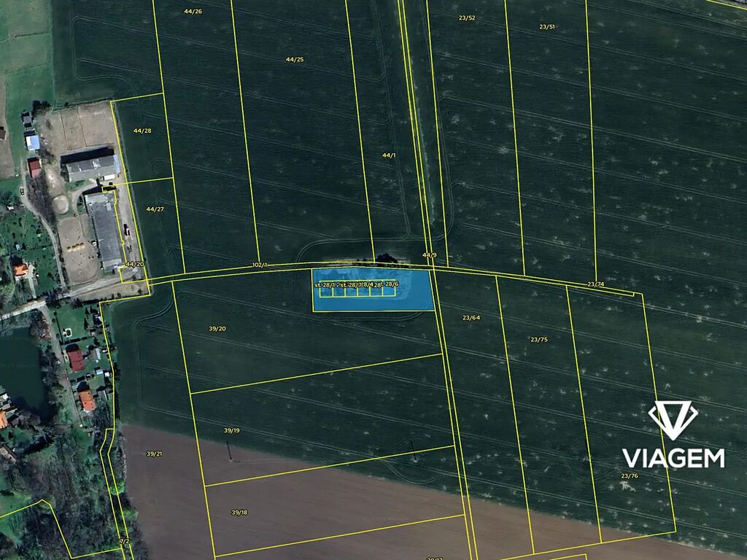
Task: Select the 44/9 parcel label
Action: click(430, 255)
